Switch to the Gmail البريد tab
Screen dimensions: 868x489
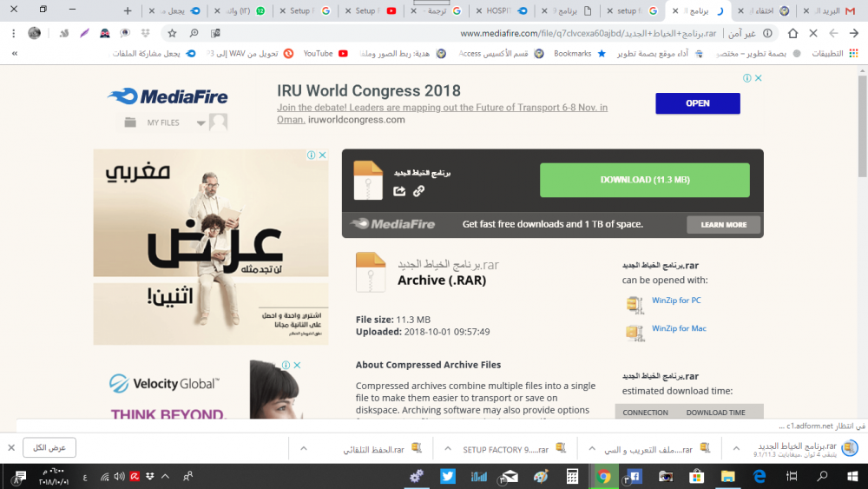[x=834, y=10]
